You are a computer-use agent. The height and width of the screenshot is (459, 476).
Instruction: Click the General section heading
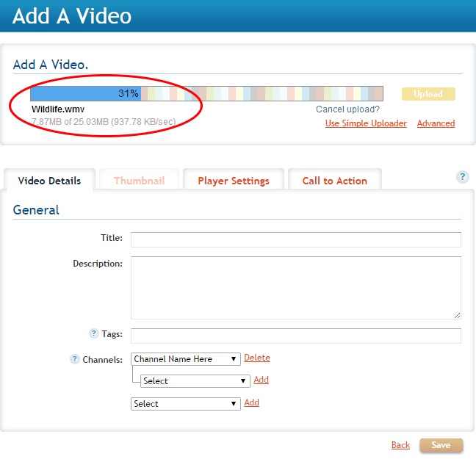pos(36,210)
